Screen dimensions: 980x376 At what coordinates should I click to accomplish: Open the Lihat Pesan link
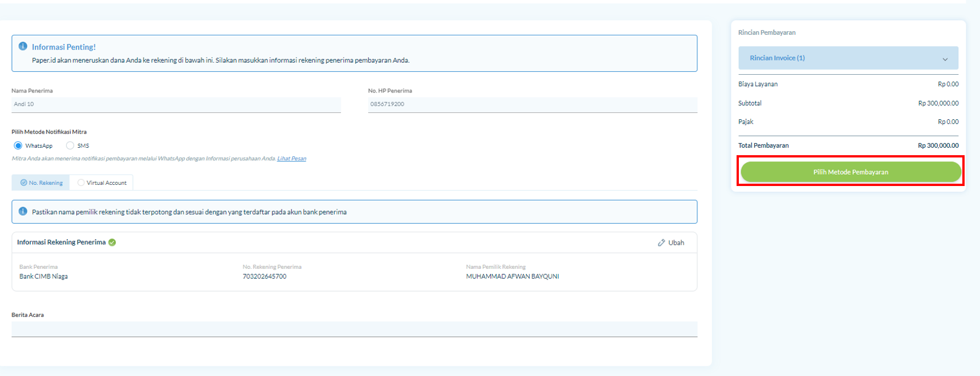coord(291,159)
